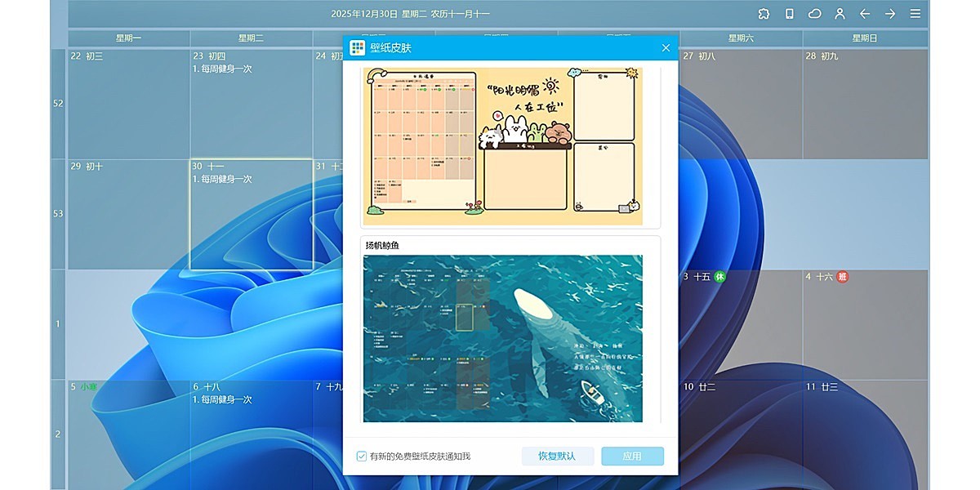Open the plugin puzzle-piece icon
The width and height of the screenshot is (980, 490).
pos(764,14)
